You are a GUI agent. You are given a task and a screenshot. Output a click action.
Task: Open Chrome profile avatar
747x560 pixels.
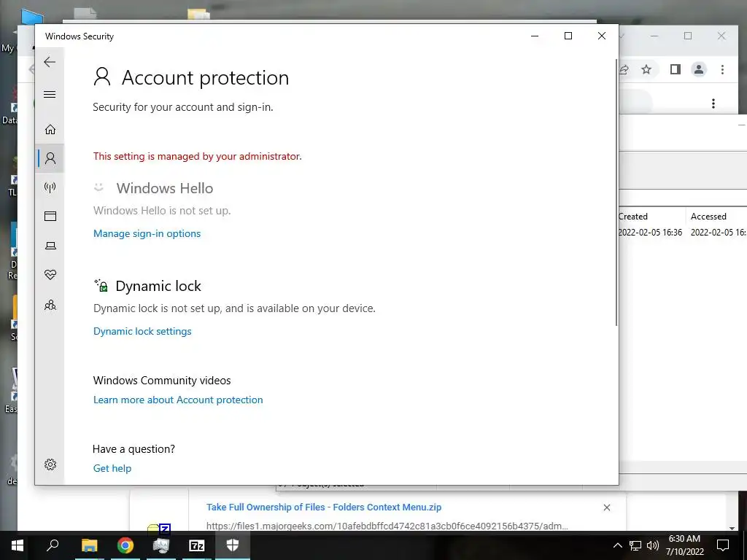[698, 69]
